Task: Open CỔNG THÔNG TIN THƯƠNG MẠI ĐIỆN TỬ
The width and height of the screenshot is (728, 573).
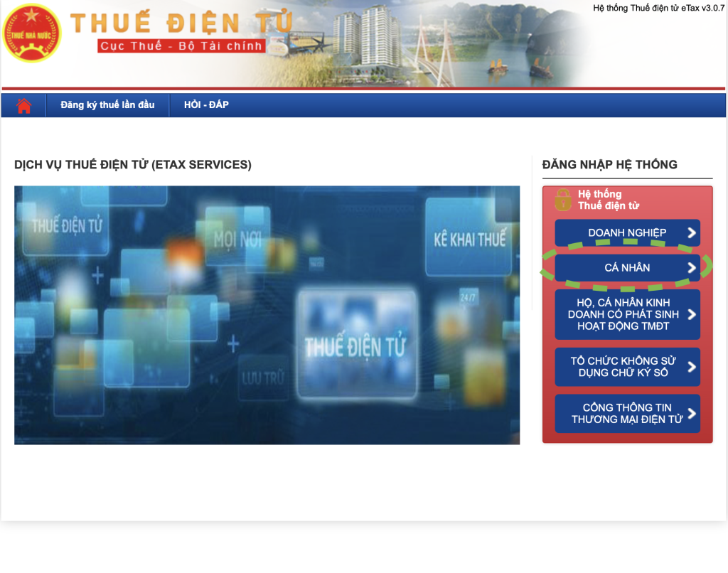Action: click(623, 414)
